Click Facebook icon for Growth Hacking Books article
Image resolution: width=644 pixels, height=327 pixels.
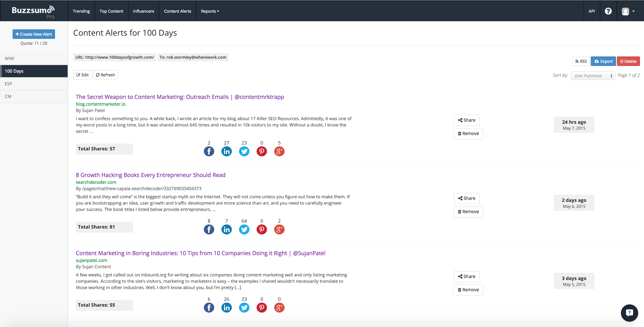pyautogui.click(x=209, y=230)
